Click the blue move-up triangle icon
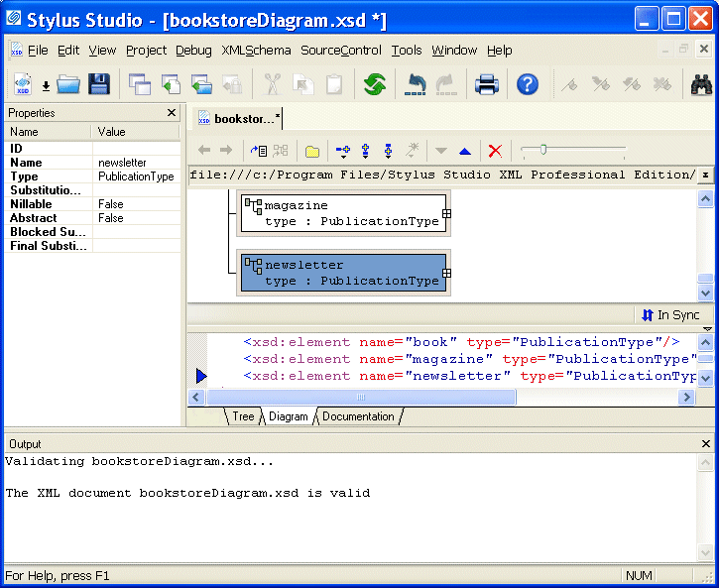 tap(465, 151)
